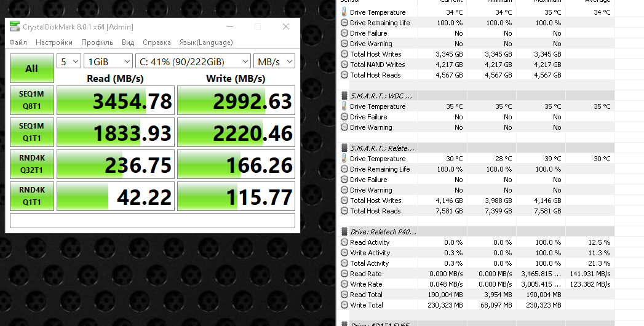Click the 1833.93 read result
644x326 pixels.
tap(116, 132)
